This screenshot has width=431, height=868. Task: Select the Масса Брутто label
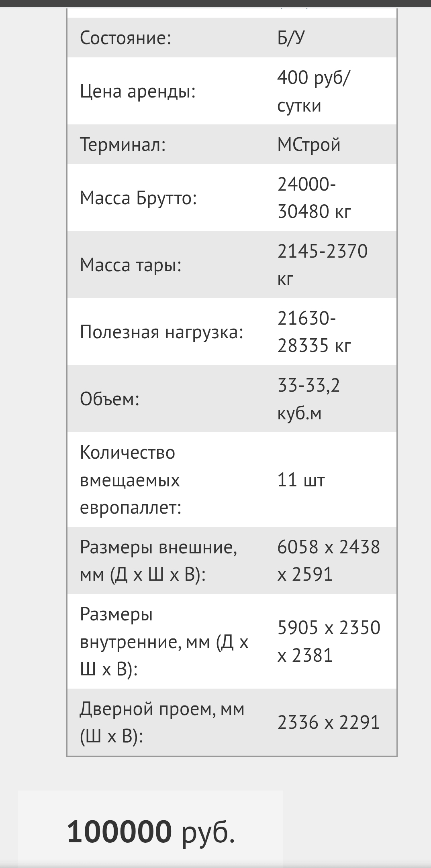(x=139, y=198)
